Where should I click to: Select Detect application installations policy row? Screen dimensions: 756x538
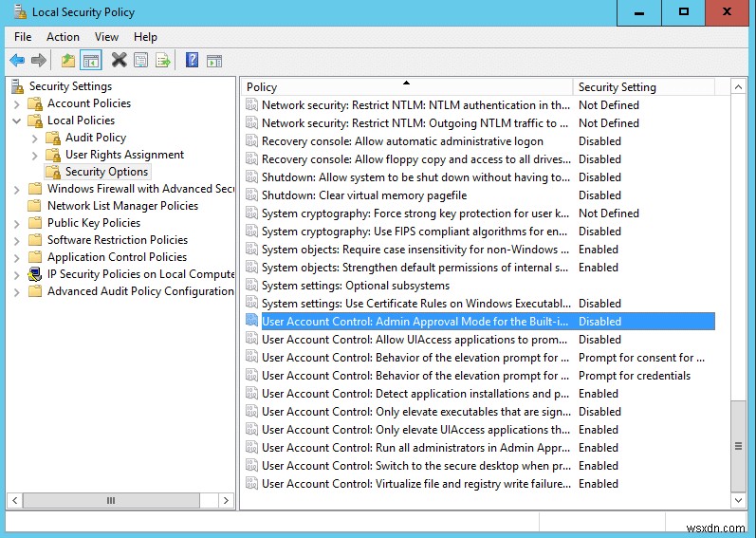point(415,394)
